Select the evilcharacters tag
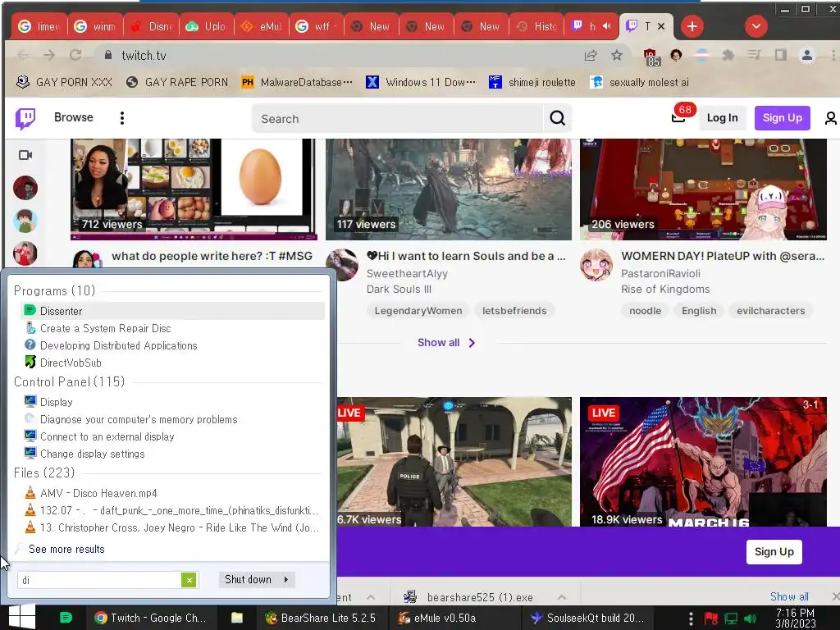The height and width of the screenshot is (630, 840). 770,311
